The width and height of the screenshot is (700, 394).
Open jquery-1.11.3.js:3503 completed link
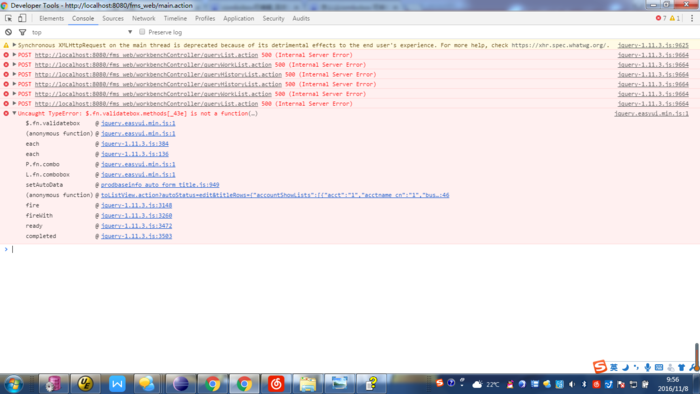pyautogui.click(x=136, y=236)
